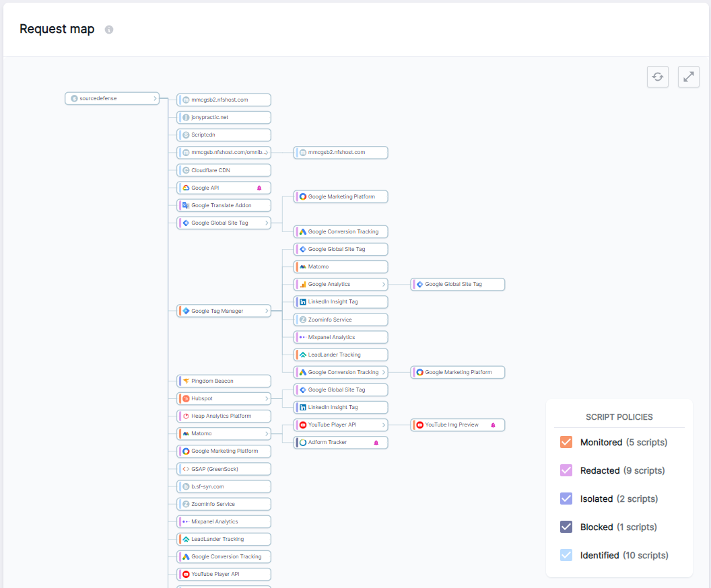Click the Adform Tracker logo icon
This screenshot has height=588, width=711.
point(303,443)
